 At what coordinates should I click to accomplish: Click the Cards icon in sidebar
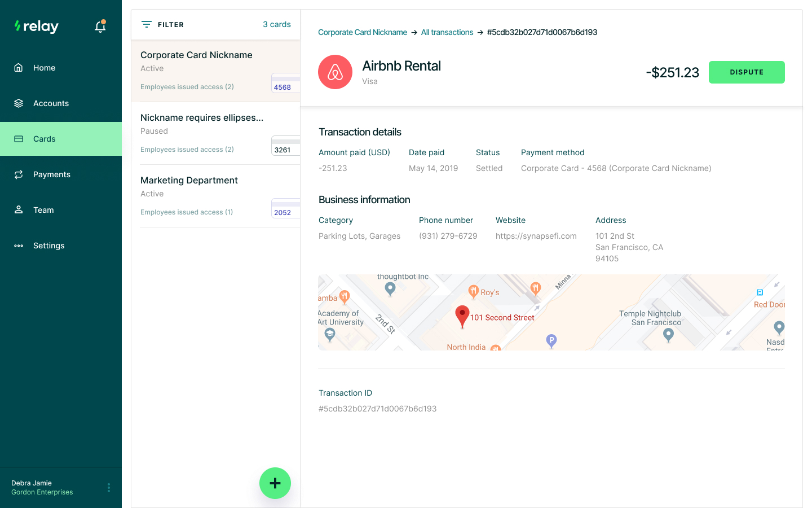[x=19, y=139]
